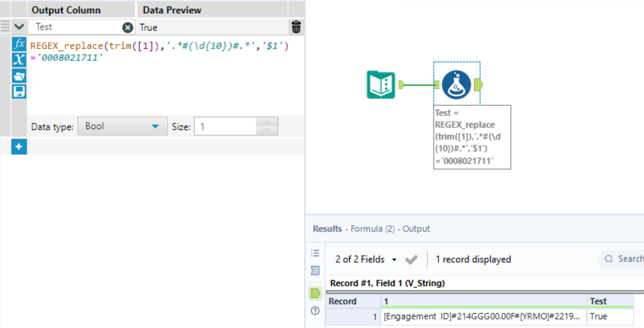
Task: Click inside the formula expression editor
Action: pyautogui.click(x=157, y=79)
